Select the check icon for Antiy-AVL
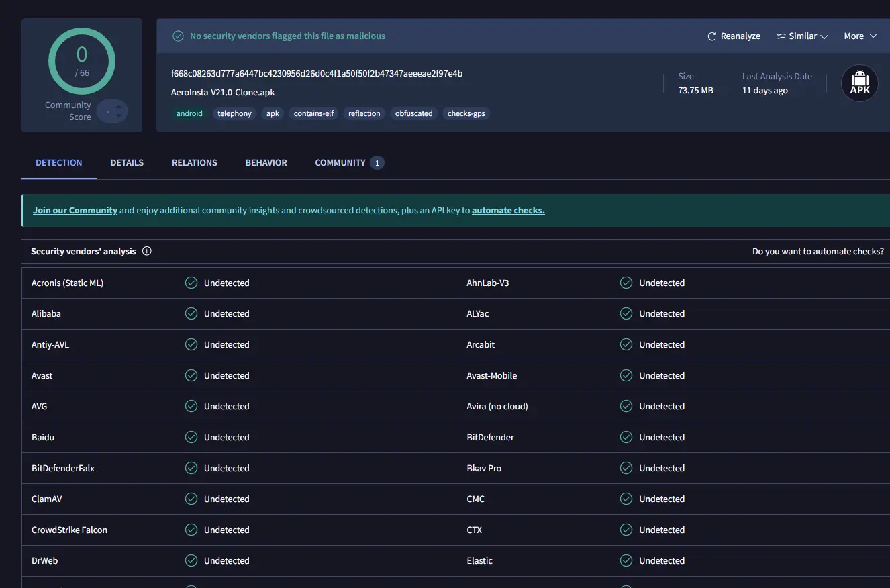This screenshot has width=890, height=588. click(x=191, y=345)
